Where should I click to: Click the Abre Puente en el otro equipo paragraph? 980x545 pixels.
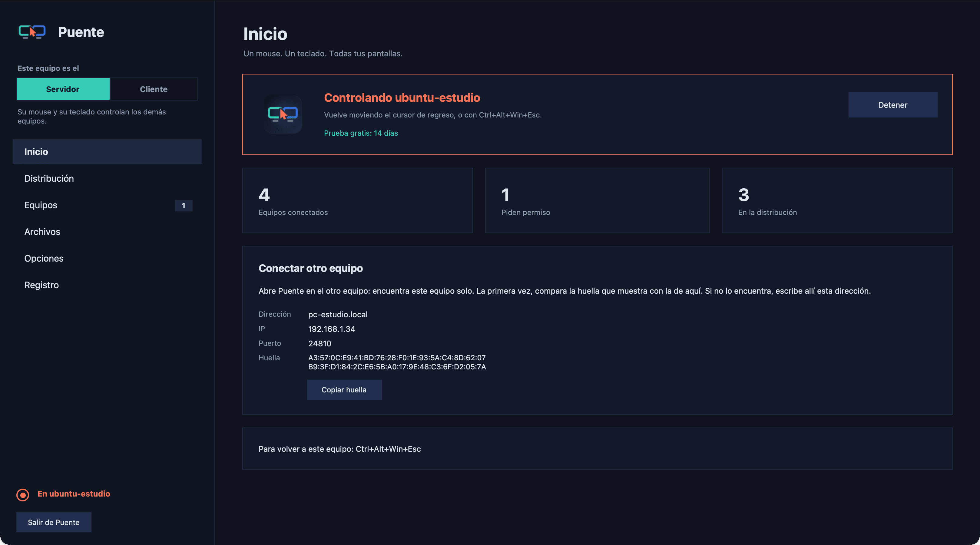(564, 291)
